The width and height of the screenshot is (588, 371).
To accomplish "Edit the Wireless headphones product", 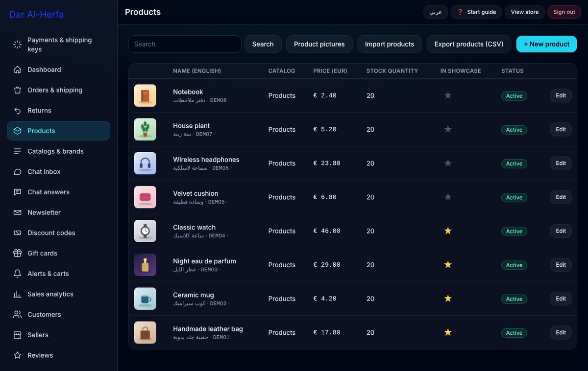I will pos(561,163).
